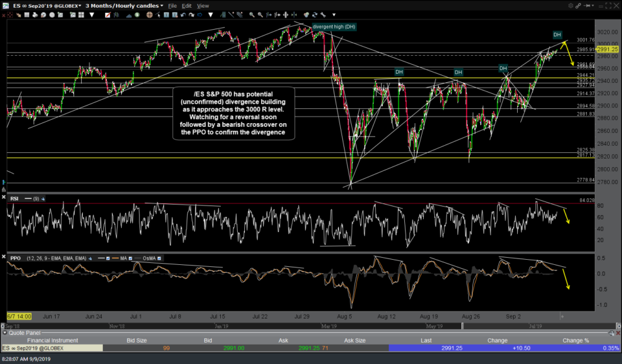Click the Last column header
Image resolution: width=622 pixels, height=364 pixels.
pos(426,340)
